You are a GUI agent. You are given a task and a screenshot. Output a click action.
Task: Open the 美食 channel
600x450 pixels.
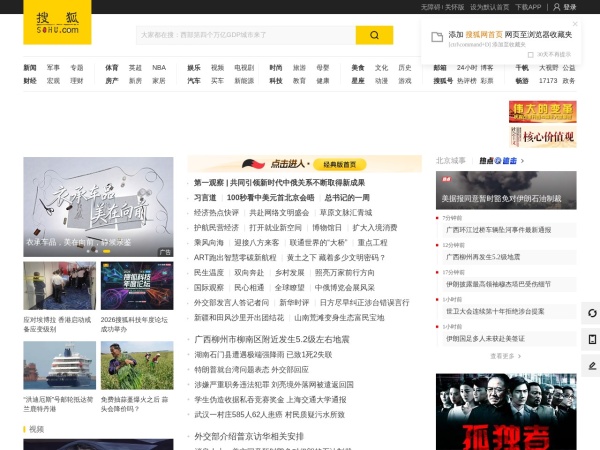click(358, 68)
